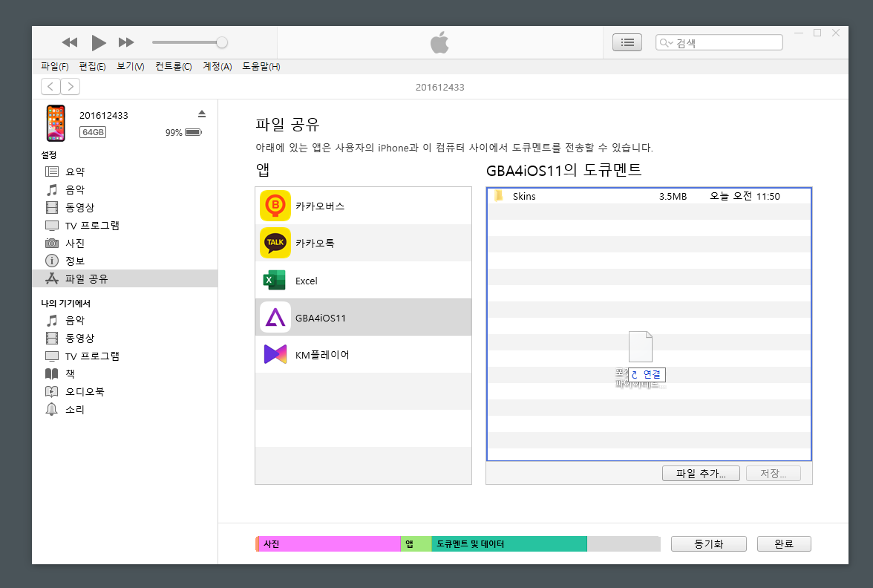Screen dimensions: 873x588
Task: Select 음악 under 설정
Action: point(125,189)
